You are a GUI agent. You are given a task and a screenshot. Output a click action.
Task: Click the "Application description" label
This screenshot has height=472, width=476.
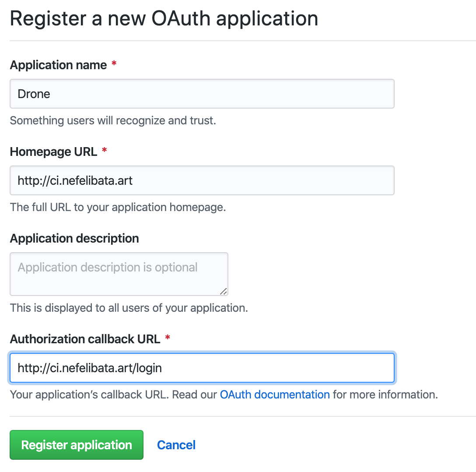(74, 238)
